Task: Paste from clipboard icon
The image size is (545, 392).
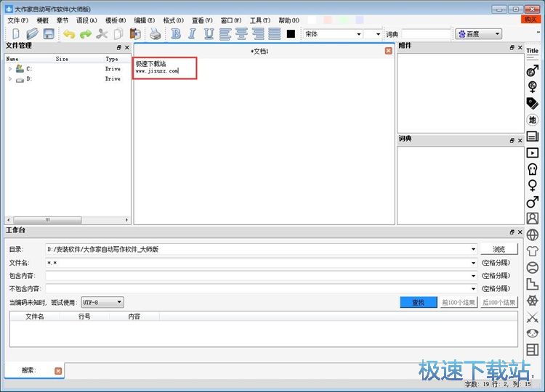Action: click(135, 34)
